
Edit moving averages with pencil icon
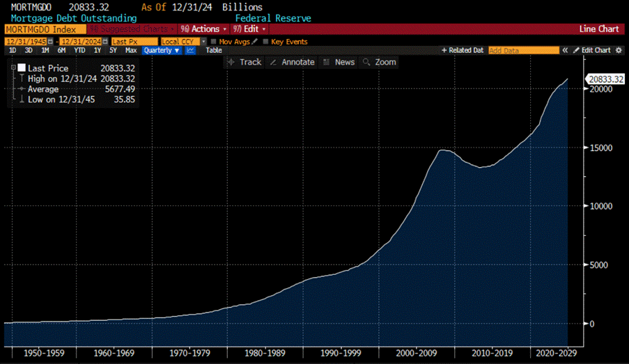point(254,41)
